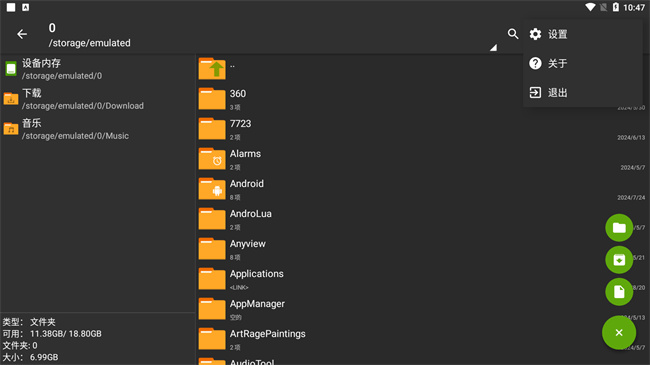Click the battery status icon
Image resolution: width=650 pixels, height=365 pixels.
[x=616, y=7]
